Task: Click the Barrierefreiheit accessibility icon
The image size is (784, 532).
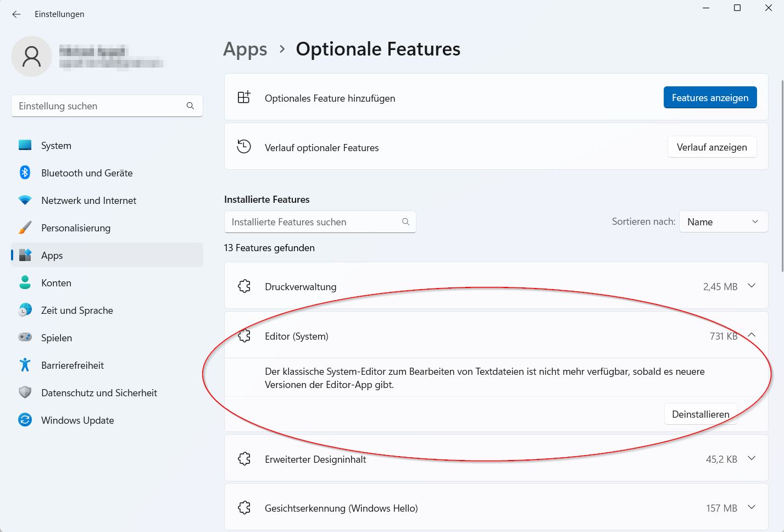Action: point(25,365)
